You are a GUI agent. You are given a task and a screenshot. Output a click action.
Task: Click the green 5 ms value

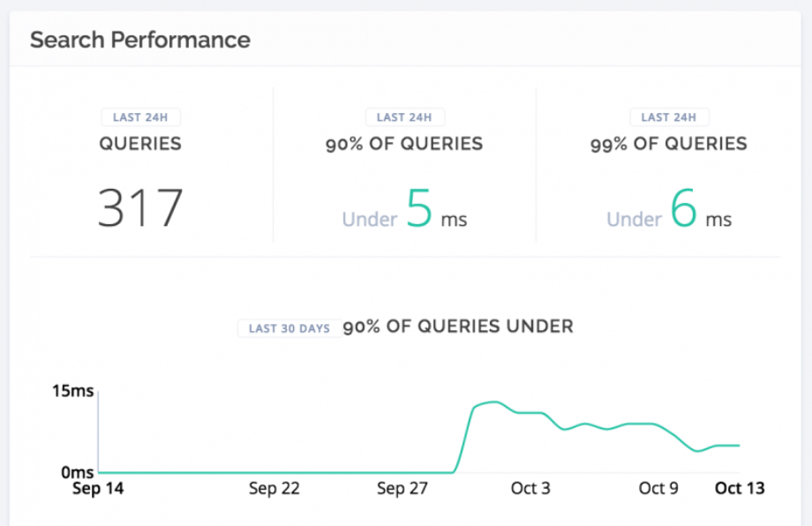pos(419,207)
